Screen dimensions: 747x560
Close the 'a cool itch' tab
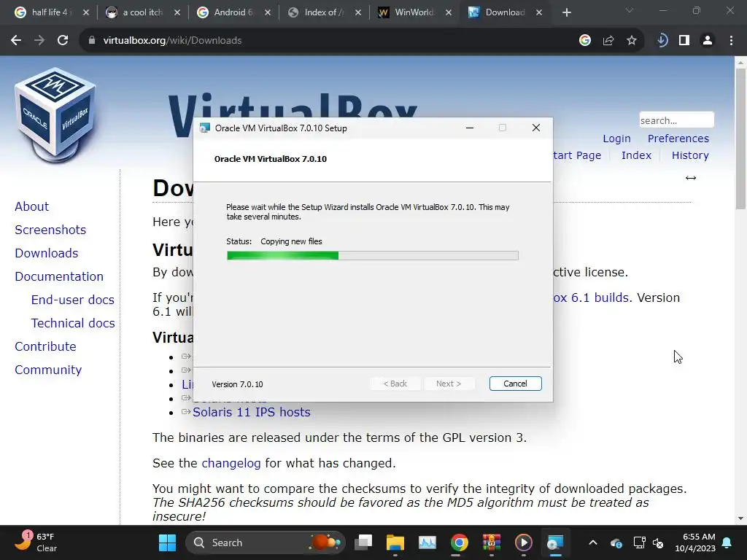tap(177, 13)
